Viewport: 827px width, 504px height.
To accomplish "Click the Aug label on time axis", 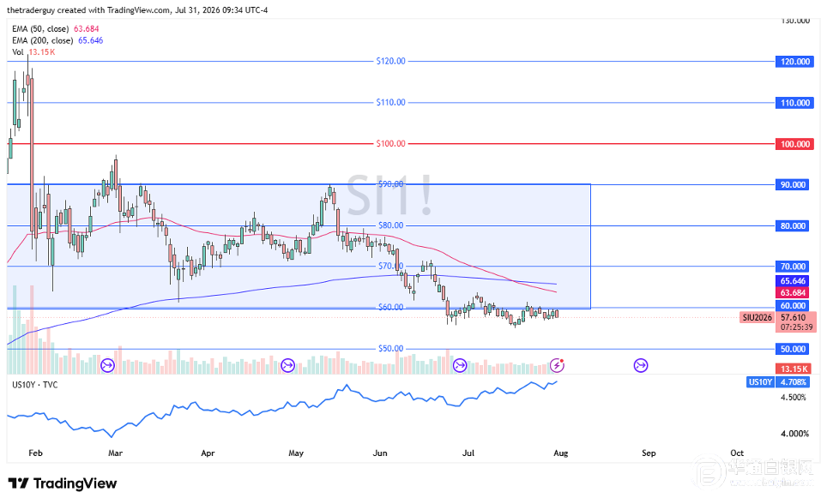I will tap(561, 453).
